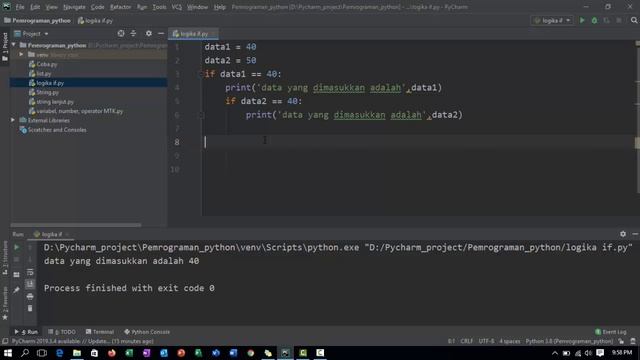
Task: Pin the Run tab with pin icon
Action: click(16, 290)
